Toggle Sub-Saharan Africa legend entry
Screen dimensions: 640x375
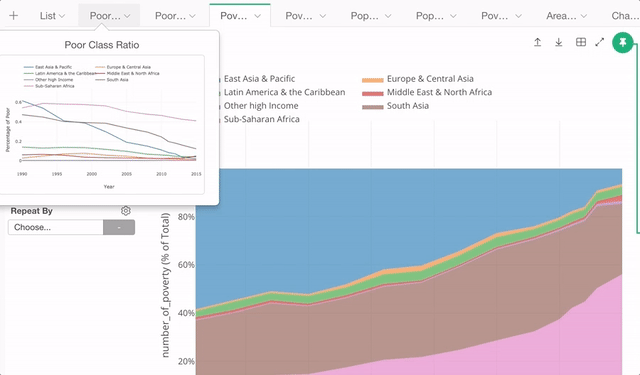click(262, 119)
